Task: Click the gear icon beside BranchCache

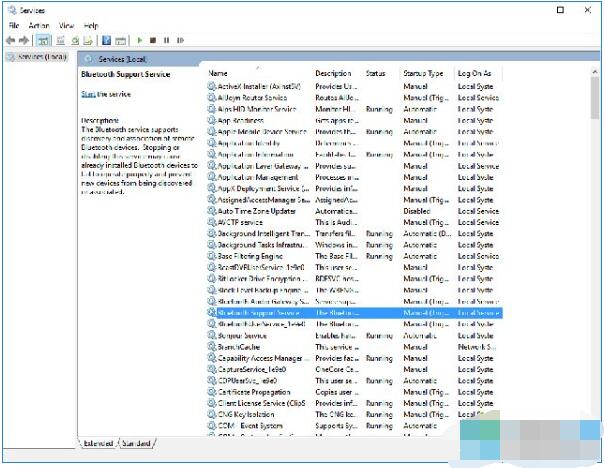Action: [212, 346]
